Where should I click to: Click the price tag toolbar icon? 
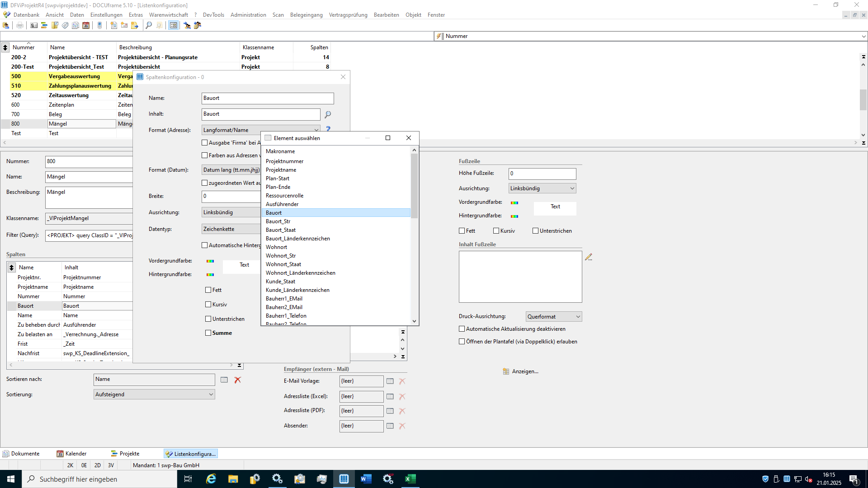pyautogui.click(x=65, y=26)
